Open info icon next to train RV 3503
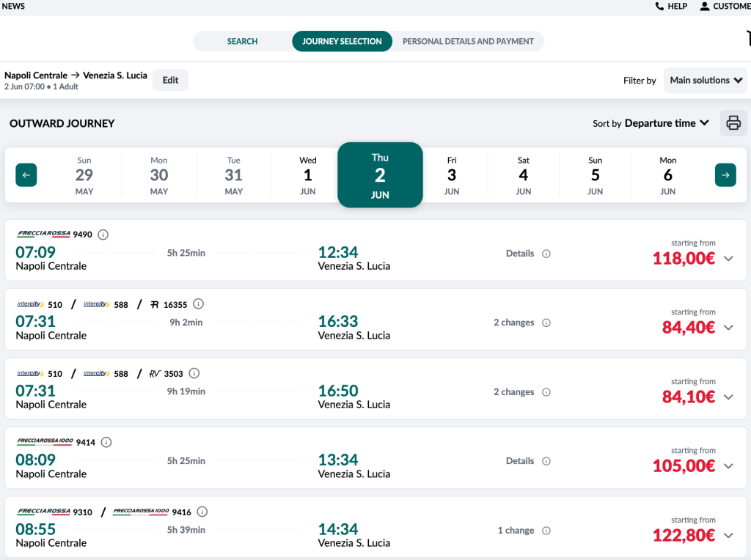 [x=194, y=373]
